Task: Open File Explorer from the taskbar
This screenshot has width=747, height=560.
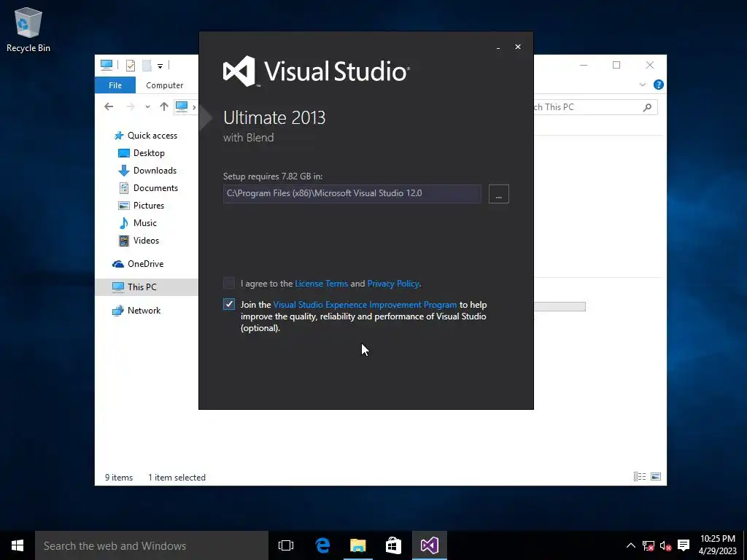Action: [357, 545]
